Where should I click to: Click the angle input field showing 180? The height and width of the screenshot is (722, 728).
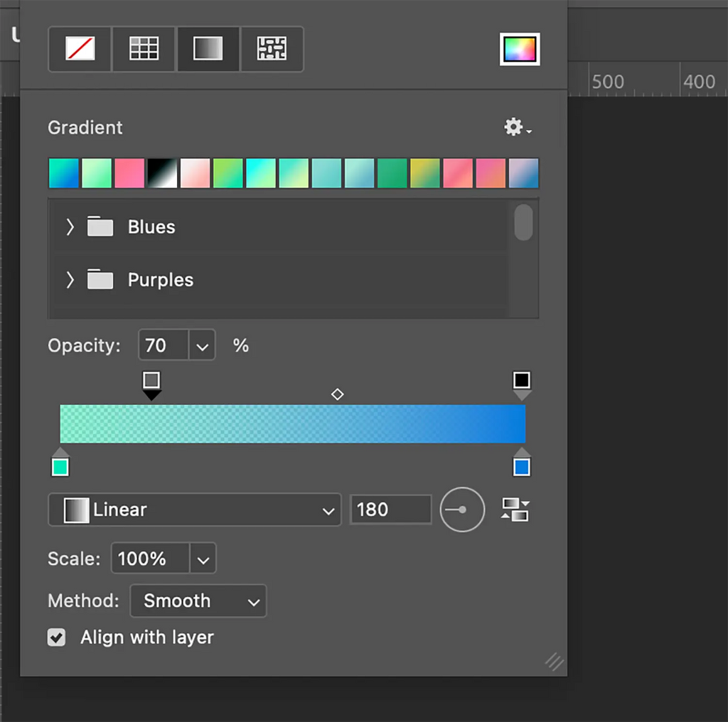[x=391, y=510]
